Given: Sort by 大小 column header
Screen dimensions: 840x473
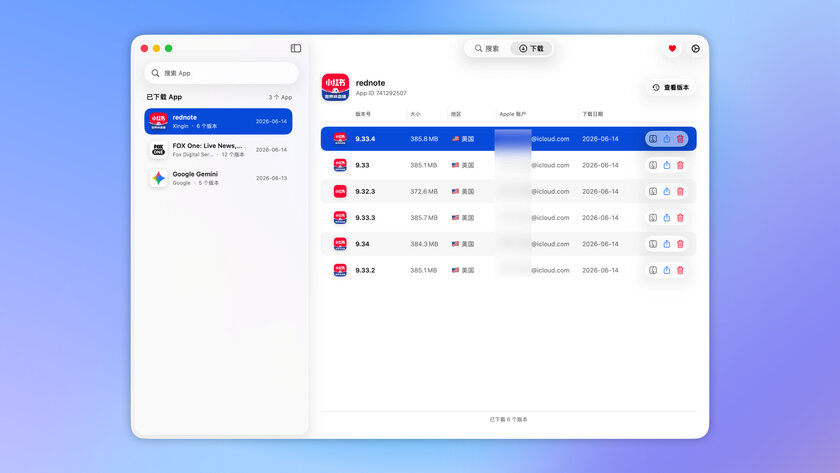Looking at the screenshot, I should pyautogui.click(x=415, y=114).
